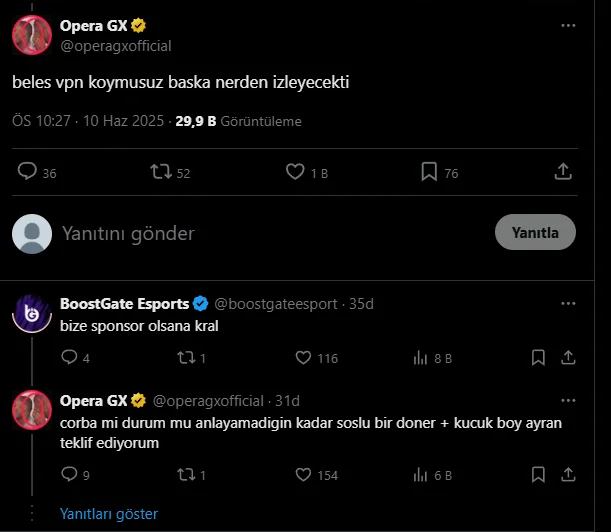Like the BoostGate Esports reply
This screenshot has height=532, width=611.
(304, 357)
